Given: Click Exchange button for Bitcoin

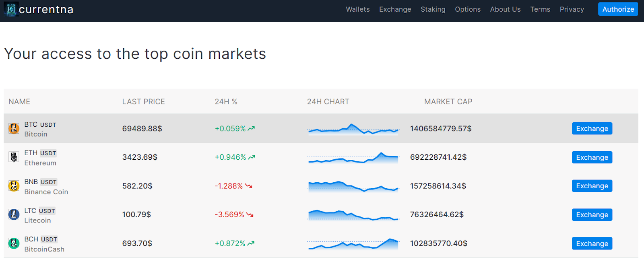Looking at the screenshot, I should coord(592,128).
